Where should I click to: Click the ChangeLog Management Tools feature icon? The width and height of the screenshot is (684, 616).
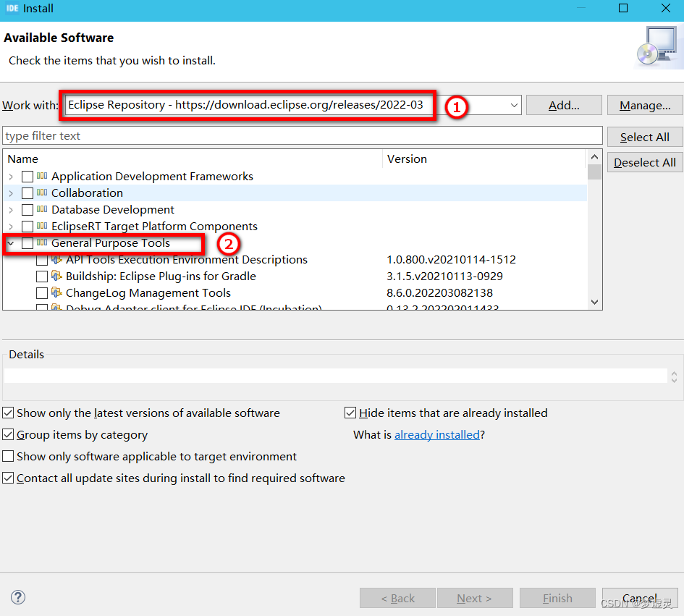(x=56, y=292)
